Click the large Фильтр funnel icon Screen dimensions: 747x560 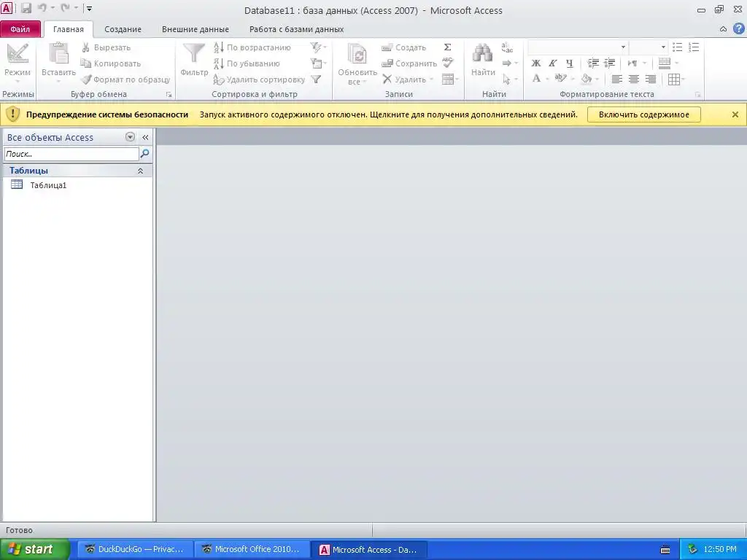194,53
